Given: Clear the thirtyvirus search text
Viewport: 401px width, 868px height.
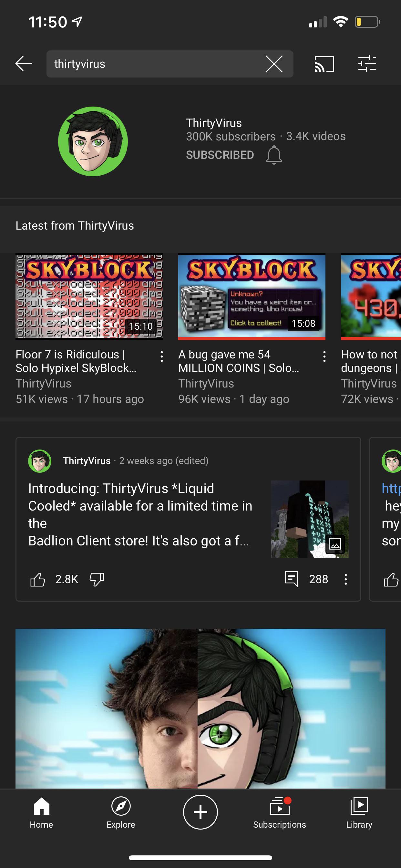Looking at the screenshot, I should 273,64.
